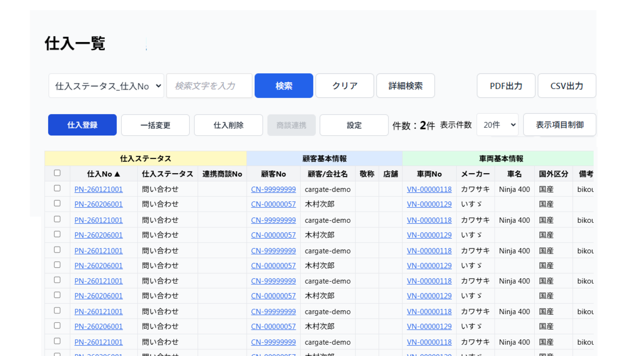The image size is (644, 356).
Task: Click the 仕入登録 button
Action: point(82,125)
